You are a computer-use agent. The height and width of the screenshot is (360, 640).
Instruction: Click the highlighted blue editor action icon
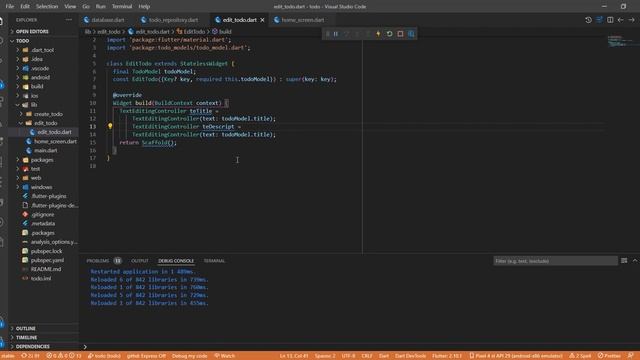tap(599, 20)
